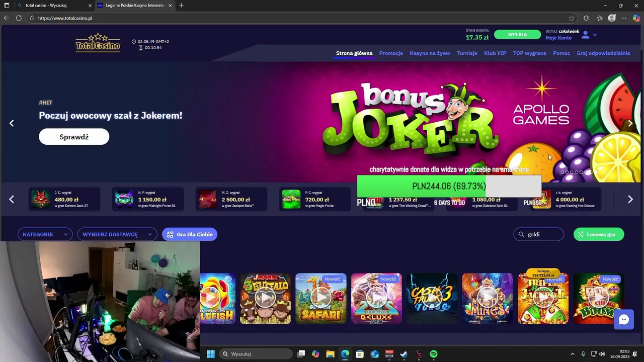The image size is (644, 362).
Task: Open the favorites list icon
Action: point(600,18)
